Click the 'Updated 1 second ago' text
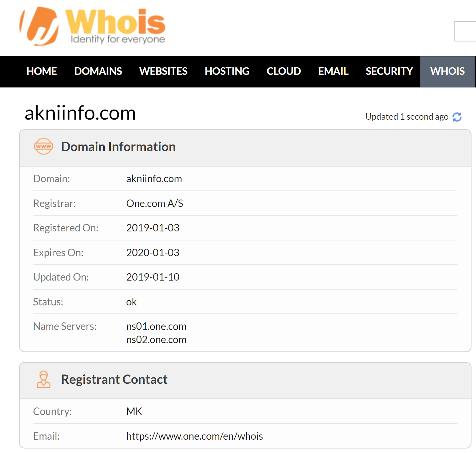 pos(407,117)
